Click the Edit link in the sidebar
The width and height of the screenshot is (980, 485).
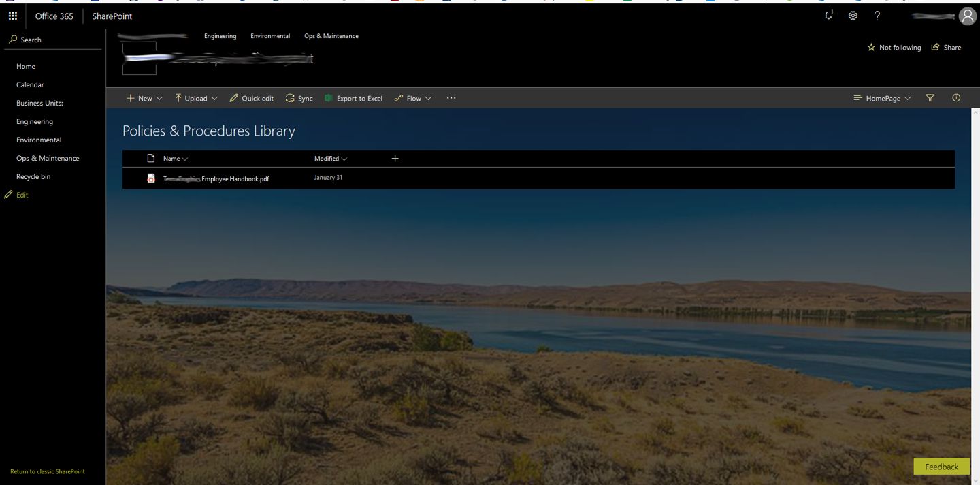22,195
